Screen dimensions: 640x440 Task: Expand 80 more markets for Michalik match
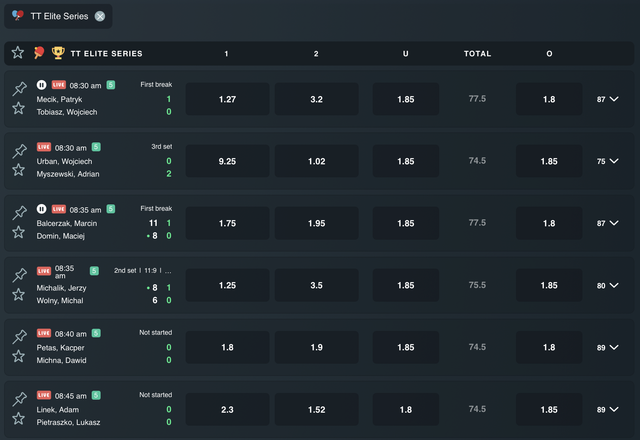608,285
